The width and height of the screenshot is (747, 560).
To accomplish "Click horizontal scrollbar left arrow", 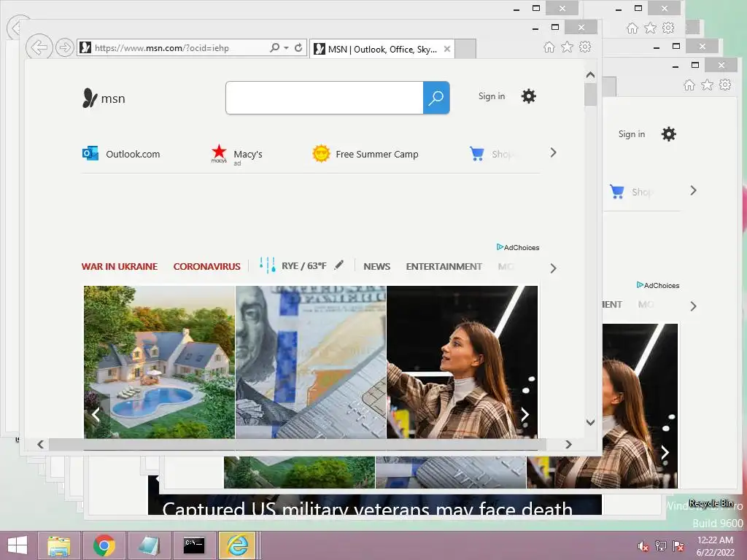I will click(41, 444).
